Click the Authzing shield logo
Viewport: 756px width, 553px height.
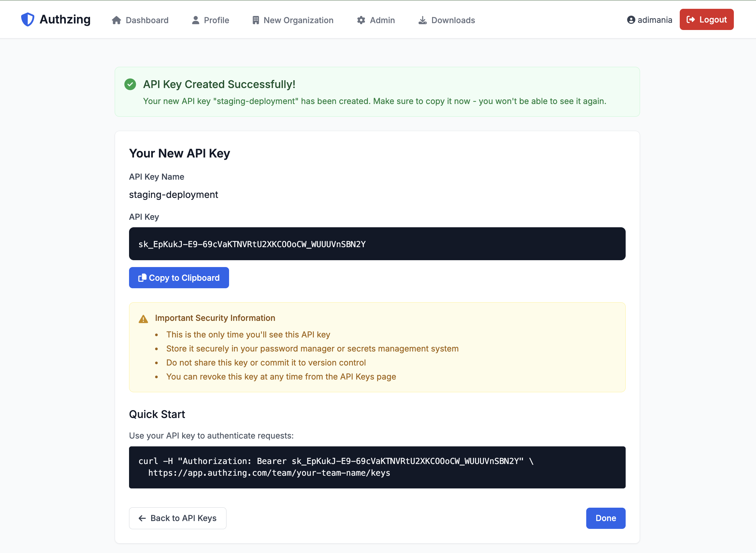coord(28,20)
